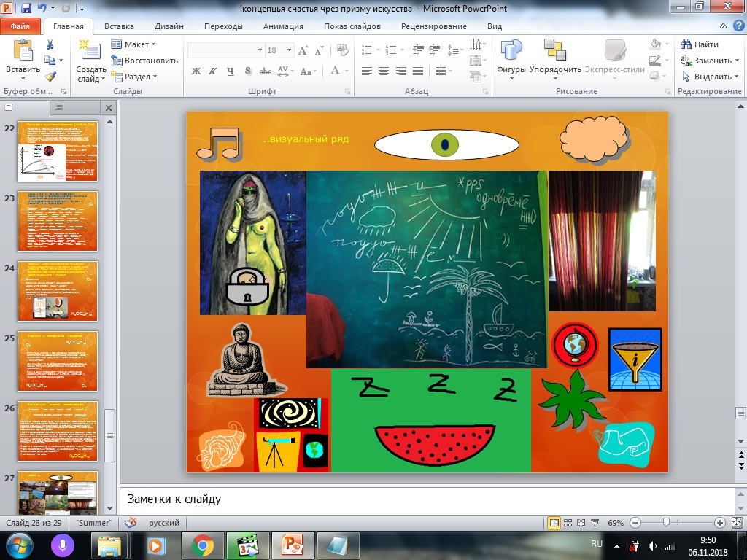Open the Change Case (Aa) dropdown

click(x=309, y=71)
